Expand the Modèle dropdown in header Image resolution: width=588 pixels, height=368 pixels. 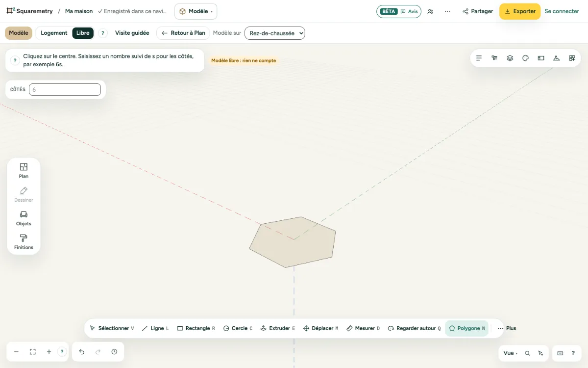pyautogui.click(x=196, y=11)
